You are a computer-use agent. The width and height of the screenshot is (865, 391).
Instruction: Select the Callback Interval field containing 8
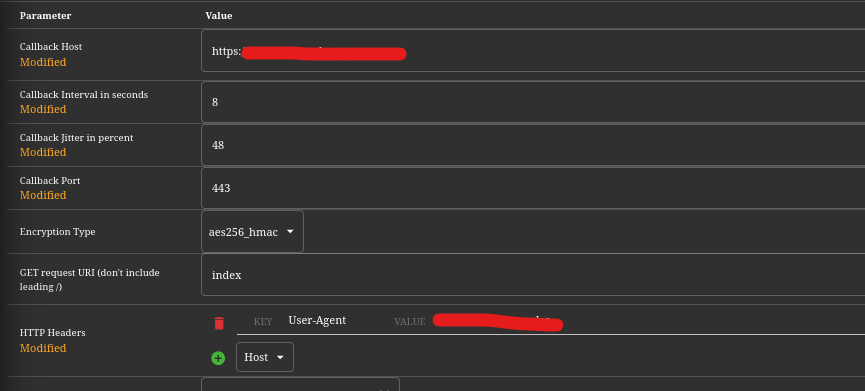533,102
